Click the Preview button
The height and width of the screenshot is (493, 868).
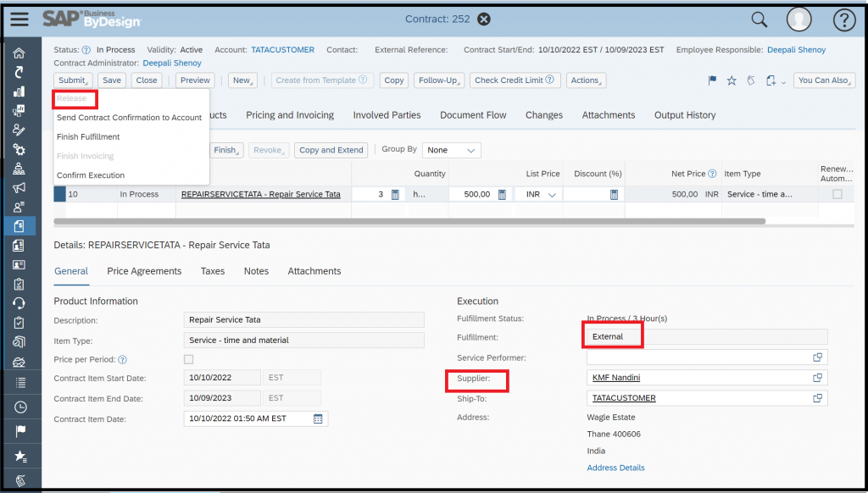pyautogui.click(x=196, y=80)
